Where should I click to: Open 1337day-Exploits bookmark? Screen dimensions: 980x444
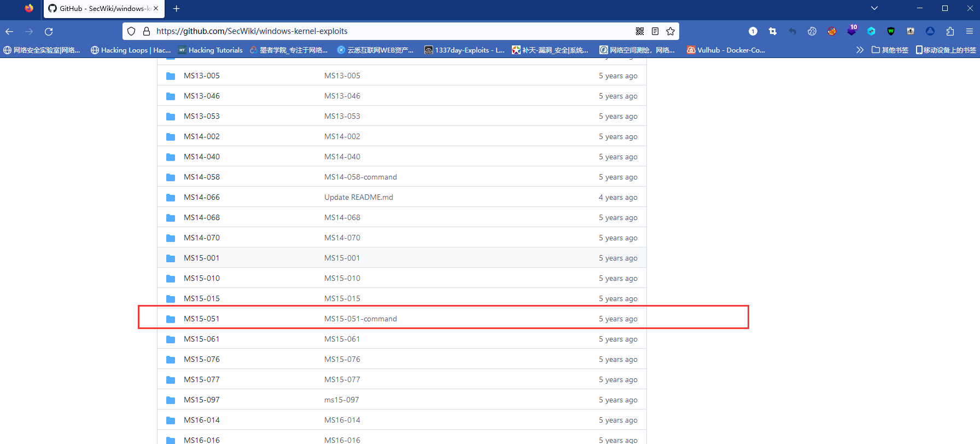[x=465, y=50]
